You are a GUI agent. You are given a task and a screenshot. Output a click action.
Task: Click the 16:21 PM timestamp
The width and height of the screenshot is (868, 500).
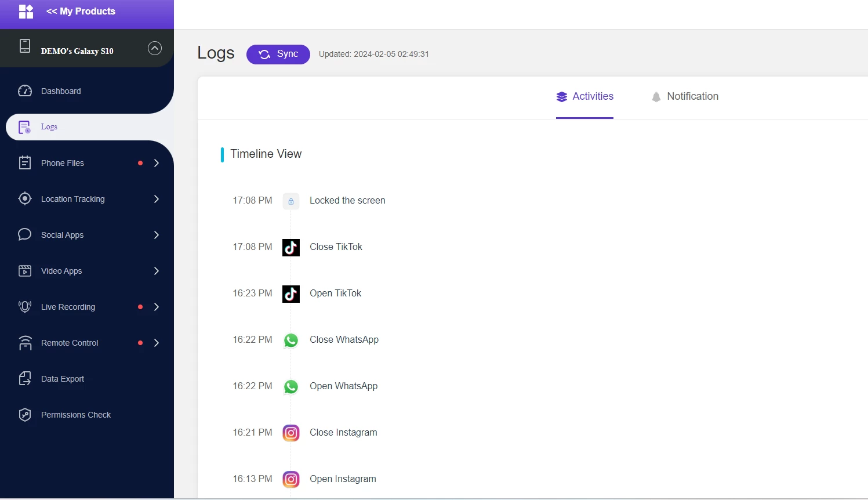coord(252,433)
